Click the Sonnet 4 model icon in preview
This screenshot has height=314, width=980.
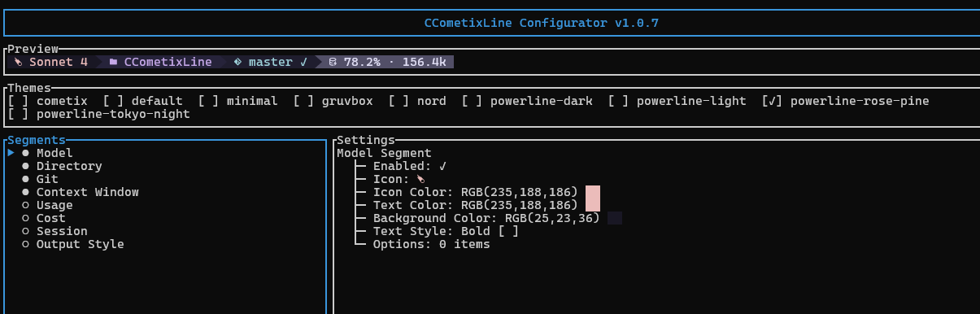[18, 62]
